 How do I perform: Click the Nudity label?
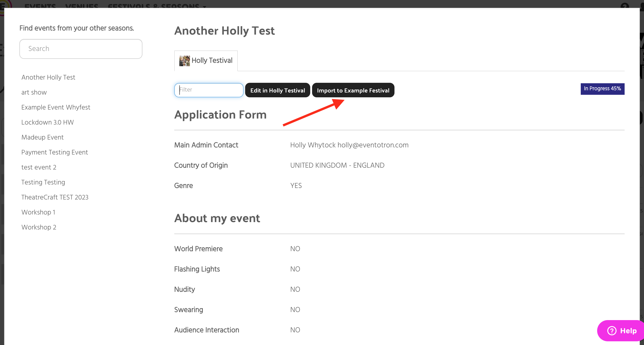(x=184, y=289)
